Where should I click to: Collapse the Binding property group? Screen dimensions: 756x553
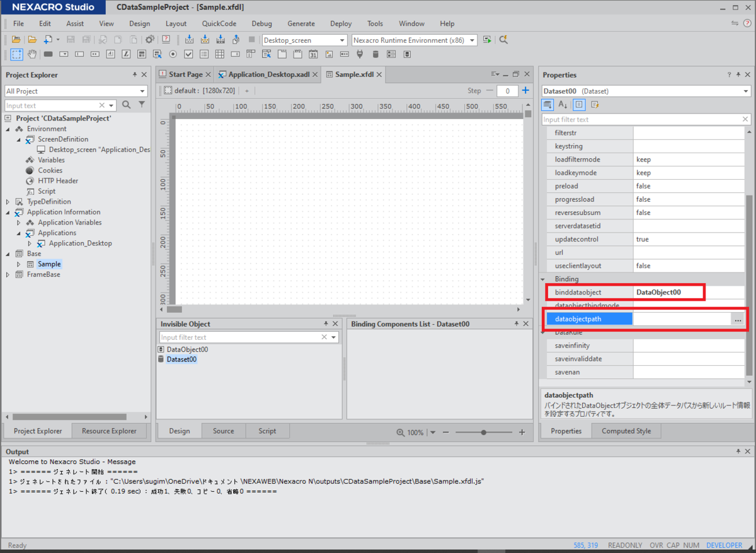click(x=543, y=279)
